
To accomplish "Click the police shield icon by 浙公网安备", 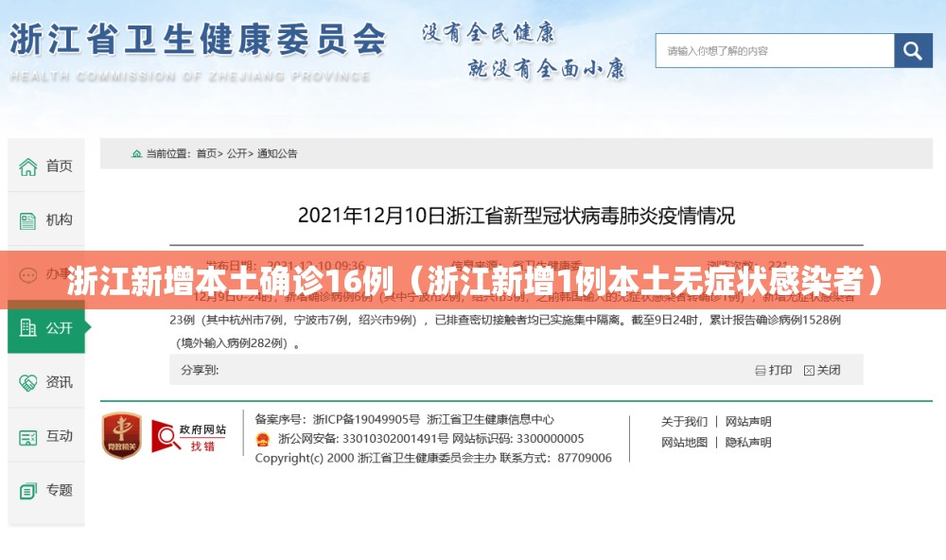I will click(262, 439).
